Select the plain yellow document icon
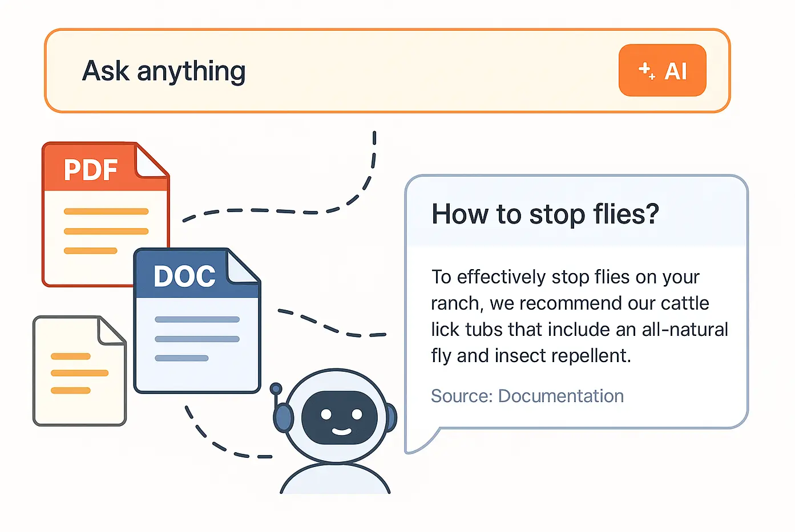 [x=79, y=371]
